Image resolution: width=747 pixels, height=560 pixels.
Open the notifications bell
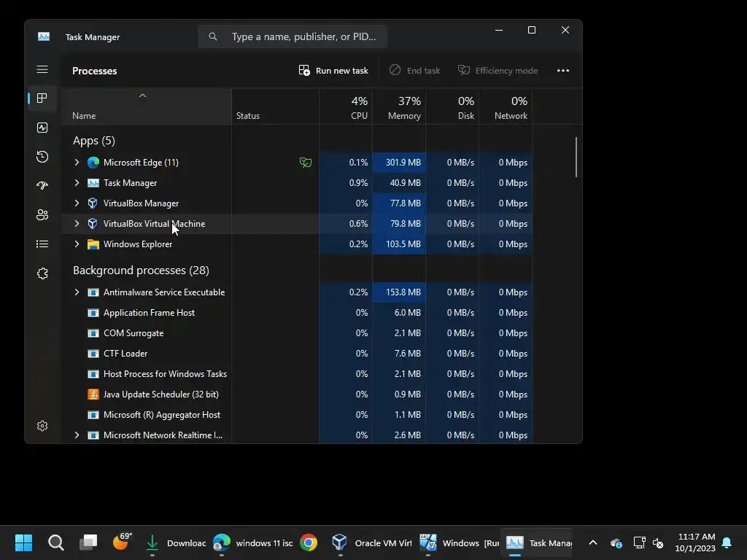pyautogui.click(x=727, y=542)
